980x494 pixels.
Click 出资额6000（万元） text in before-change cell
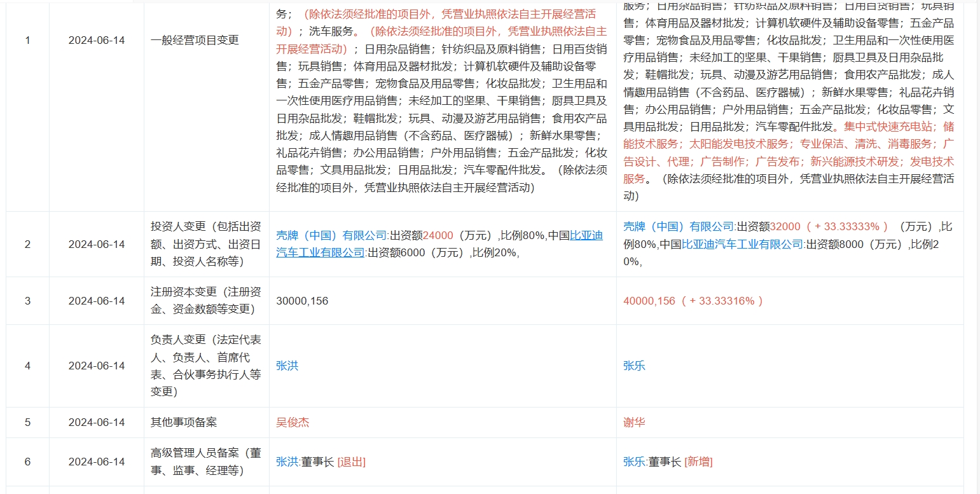418,252
